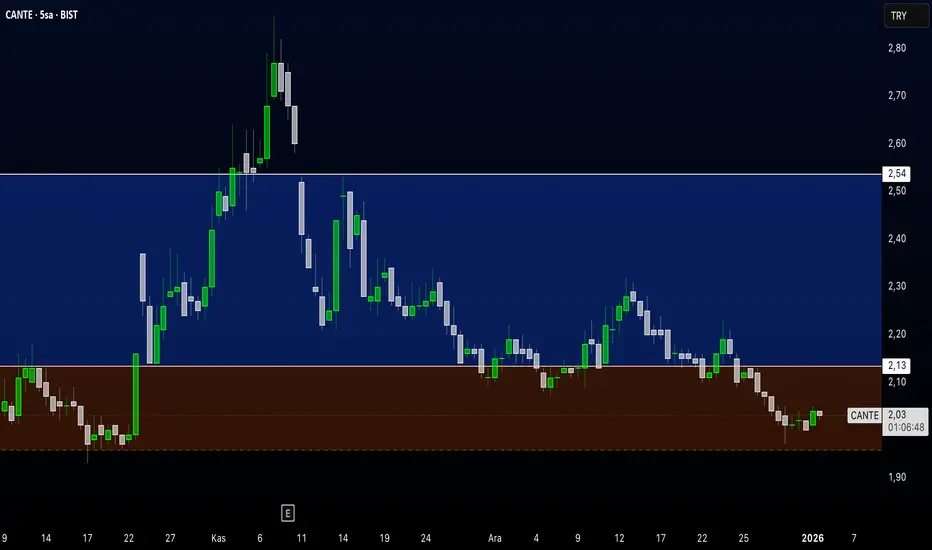Click the CANTE · 5sa · BIST symbol title
Screen dimensions: 932x550
42,15
